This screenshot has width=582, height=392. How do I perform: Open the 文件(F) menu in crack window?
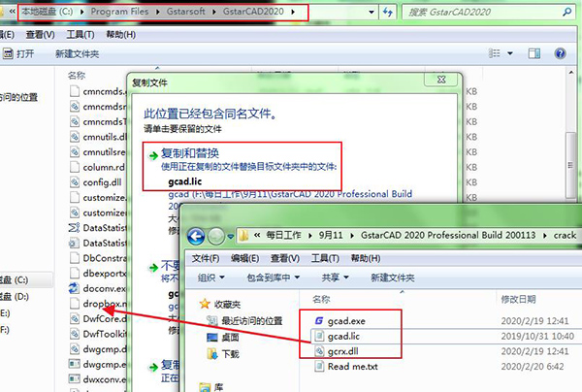click(x=206, y=258)
